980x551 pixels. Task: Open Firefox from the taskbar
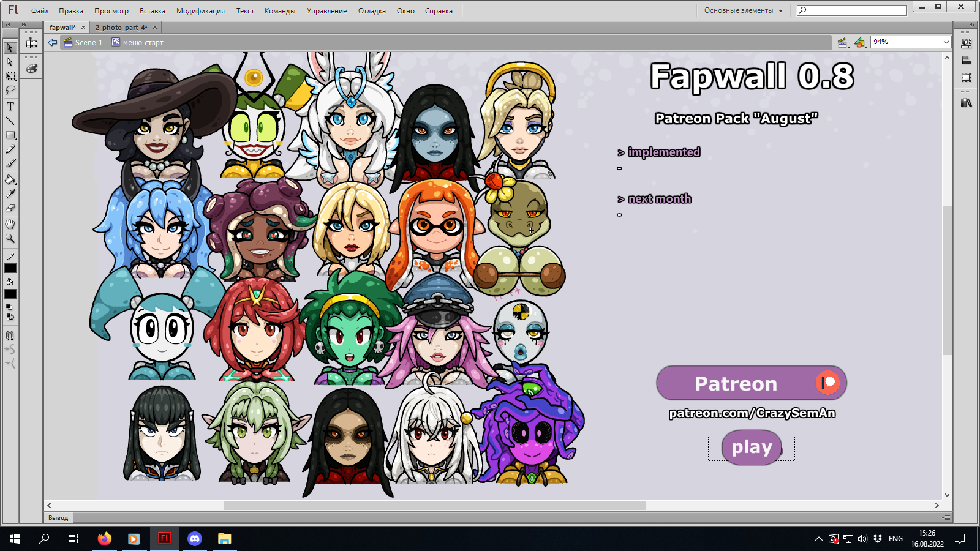pyautogui.click(x=105, y=539)
